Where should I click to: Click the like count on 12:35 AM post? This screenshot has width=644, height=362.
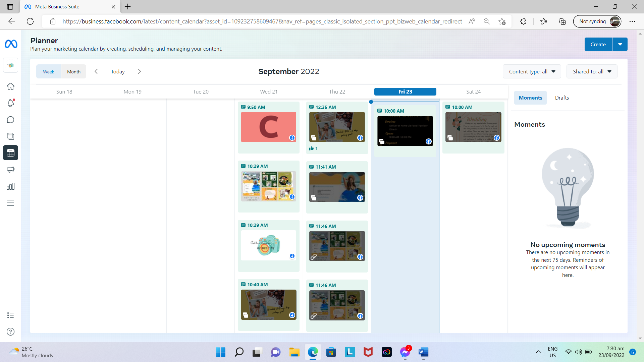click(x=313, y=148)
